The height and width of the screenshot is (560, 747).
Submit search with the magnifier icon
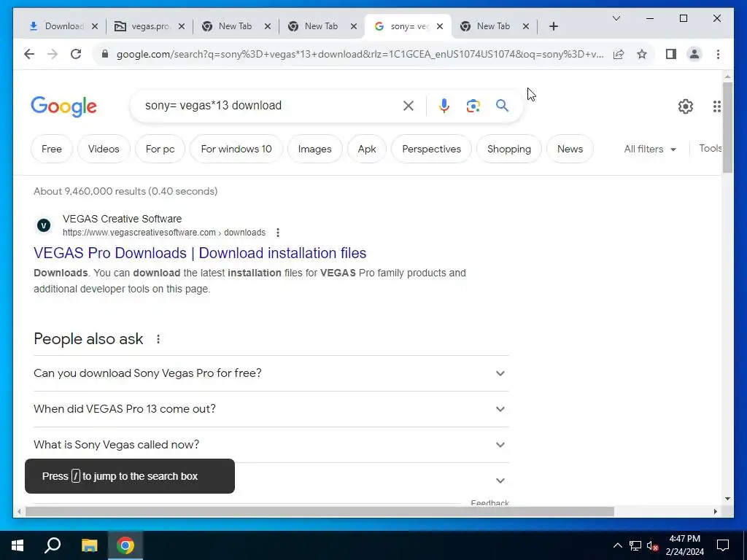502,106
